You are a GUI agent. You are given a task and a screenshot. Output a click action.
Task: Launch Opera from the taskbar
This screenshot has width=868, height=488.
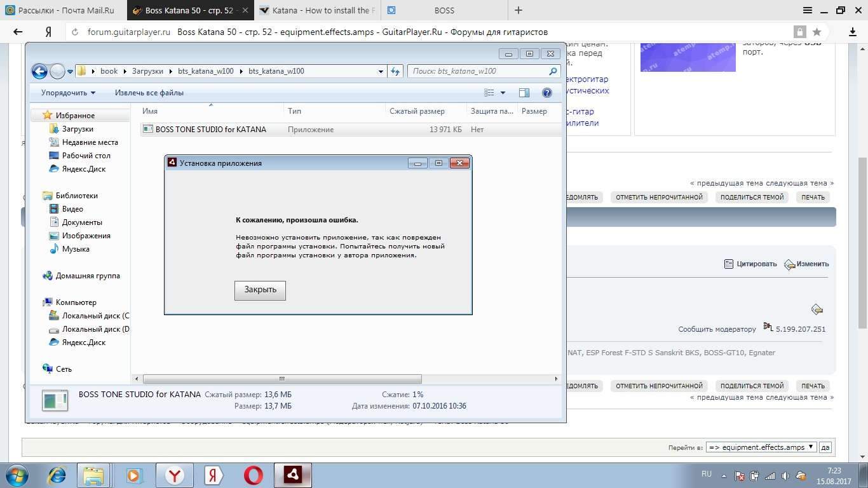(x=254, y=475)
